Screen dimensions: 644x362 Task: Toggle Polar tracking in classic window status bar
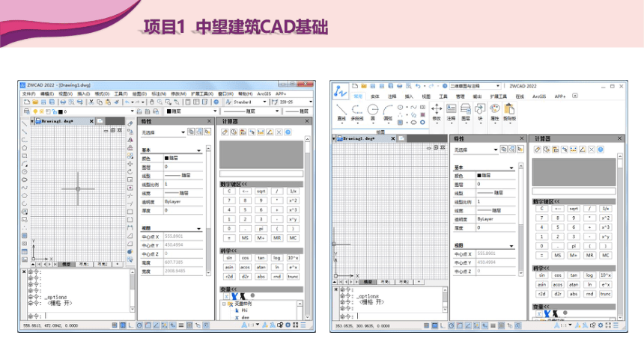point(139,325)
